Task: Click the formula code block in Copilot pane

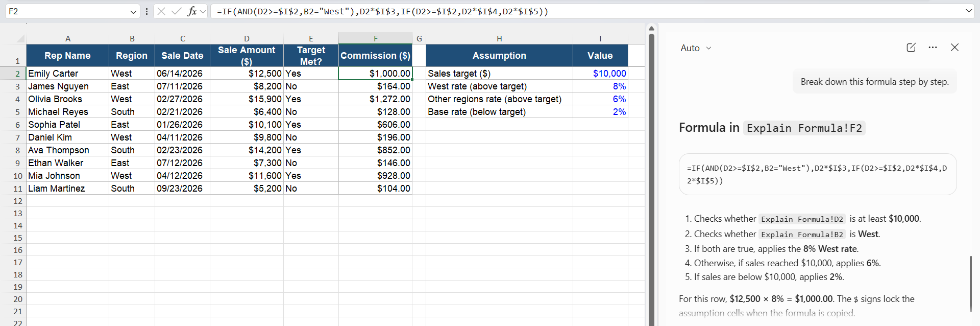Action: (818, 174)
